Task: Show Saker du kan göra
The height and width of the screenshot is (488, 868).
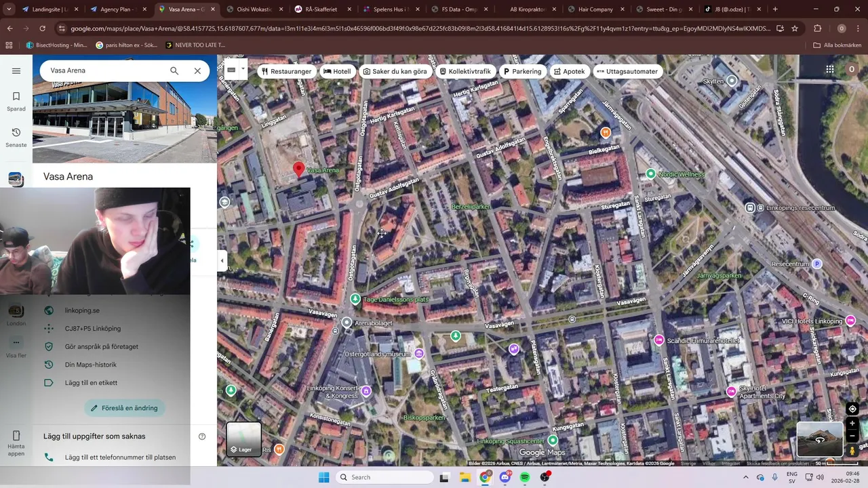Action: pos(395,71)
